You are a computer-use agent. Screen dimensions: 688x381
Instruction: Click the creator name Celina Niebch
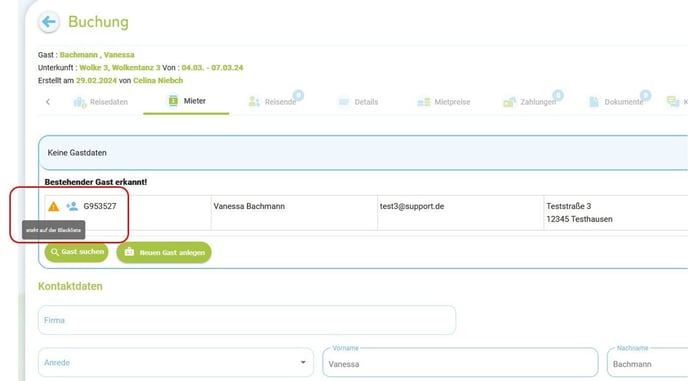(x=158, y=80)
